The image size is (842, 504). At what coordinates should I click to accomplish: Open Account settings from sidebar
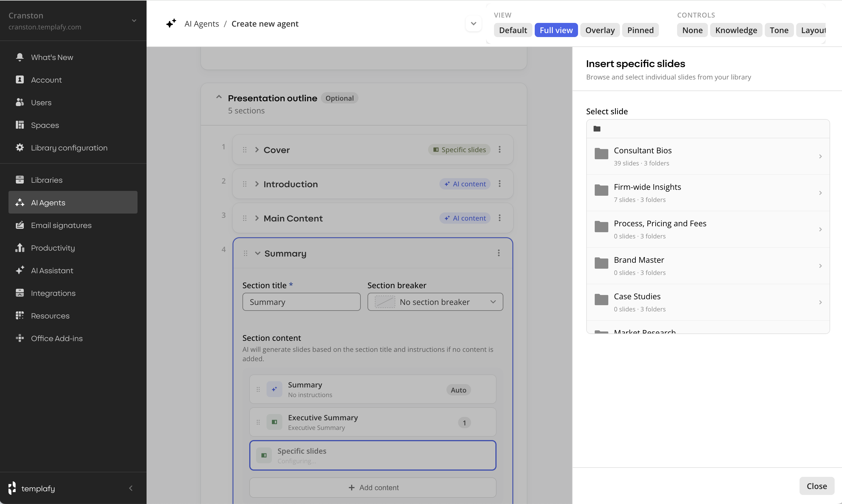click(73, 80)
